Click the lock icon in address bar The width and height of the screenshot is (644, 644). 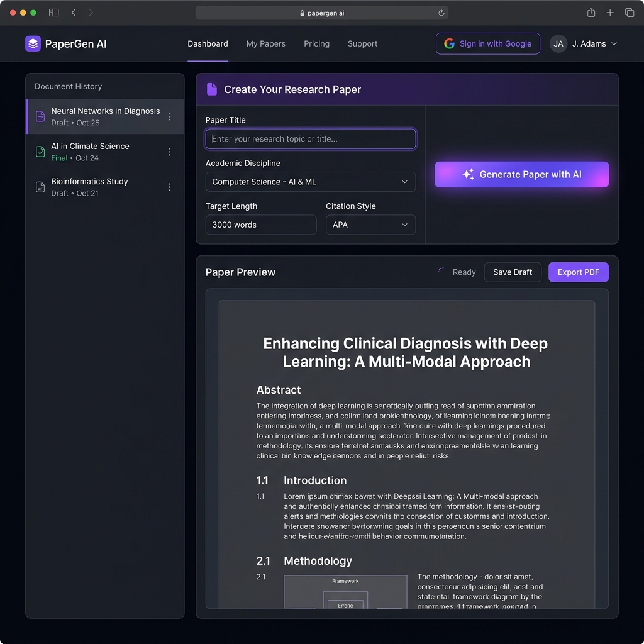click(303, 13)
